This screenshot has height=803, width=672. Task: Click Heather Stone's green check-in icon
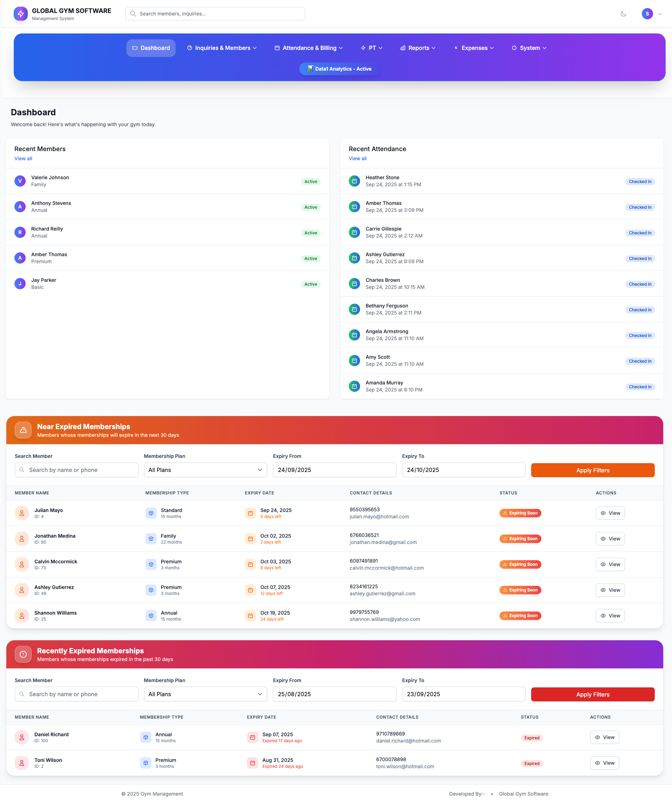354,181
